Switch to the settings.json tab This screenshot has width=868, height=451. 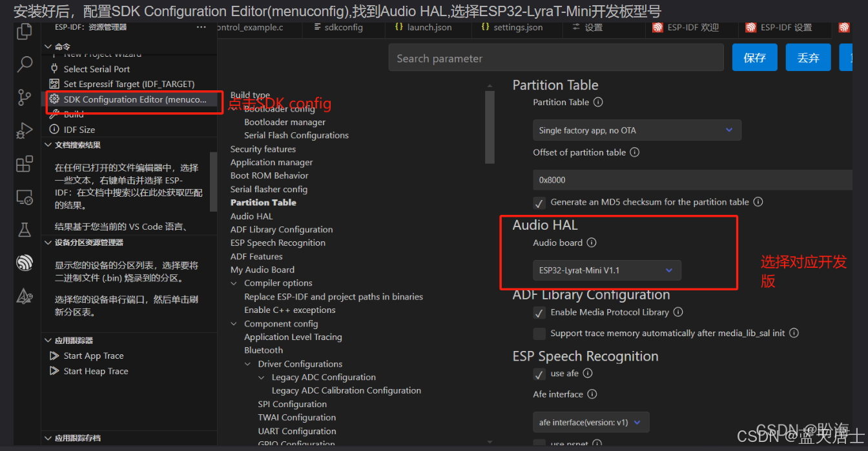coord(512,27)
